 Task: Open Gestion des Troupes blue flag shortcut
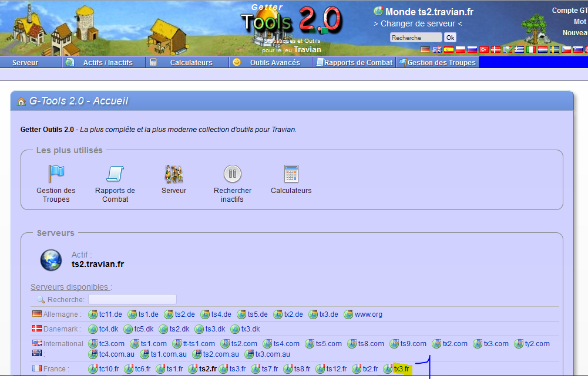point(56,174)
